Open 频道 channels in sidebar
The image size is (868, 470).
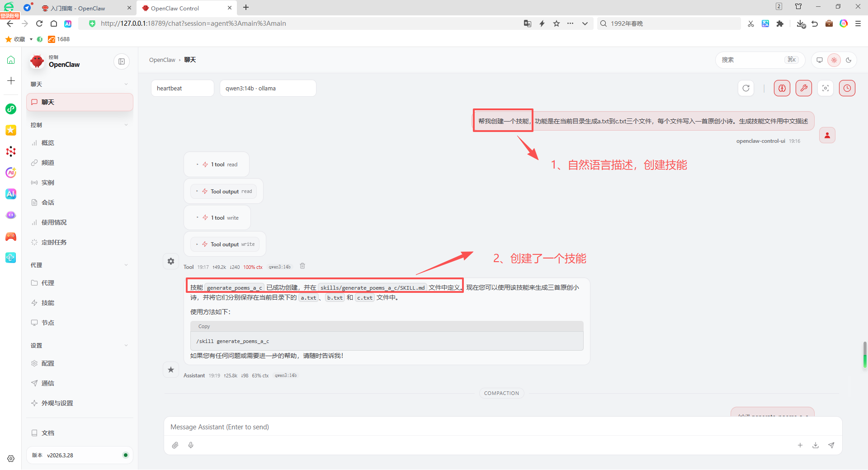coord(80,163)
